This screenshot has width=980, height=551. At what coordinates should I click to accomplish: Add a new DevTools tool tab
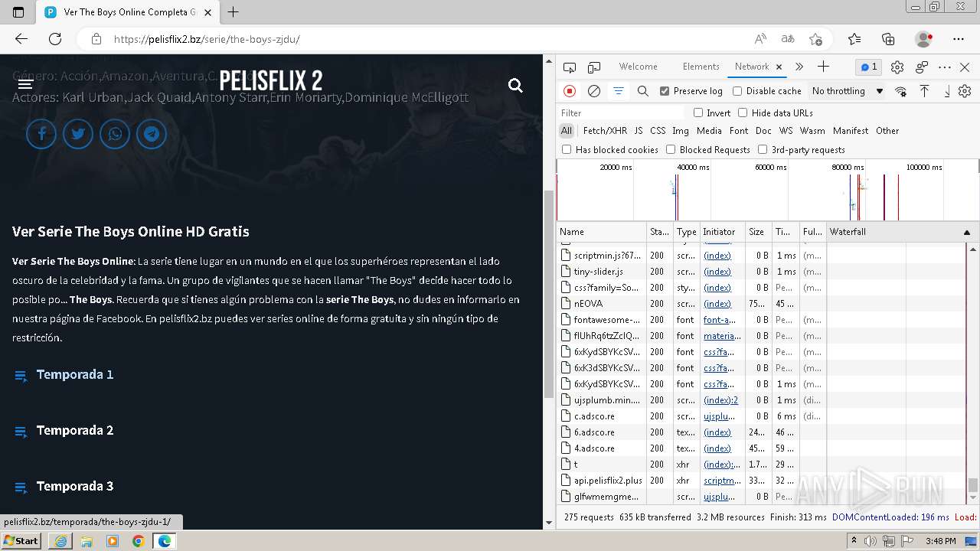pyautogui.click(x=823, y=67)
